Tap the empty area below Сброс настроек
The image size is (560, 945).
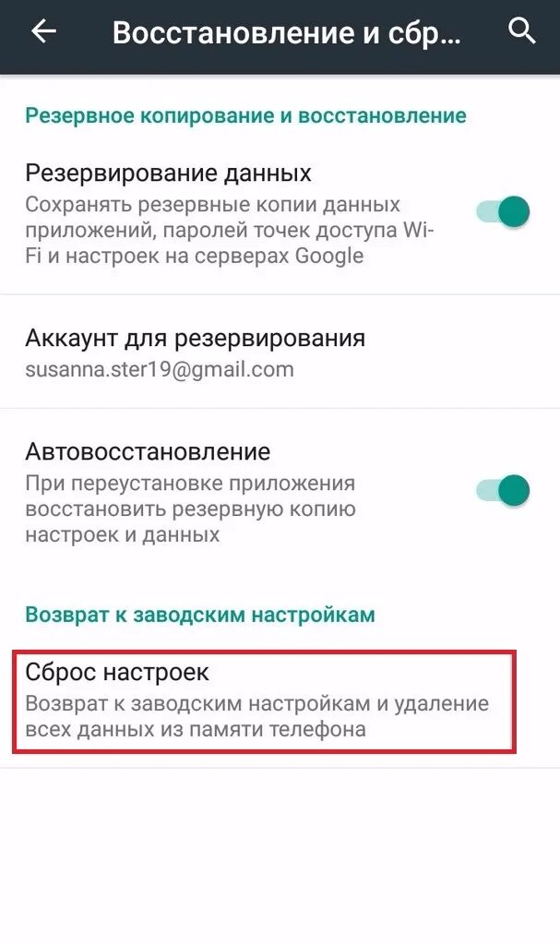(280, 855)
